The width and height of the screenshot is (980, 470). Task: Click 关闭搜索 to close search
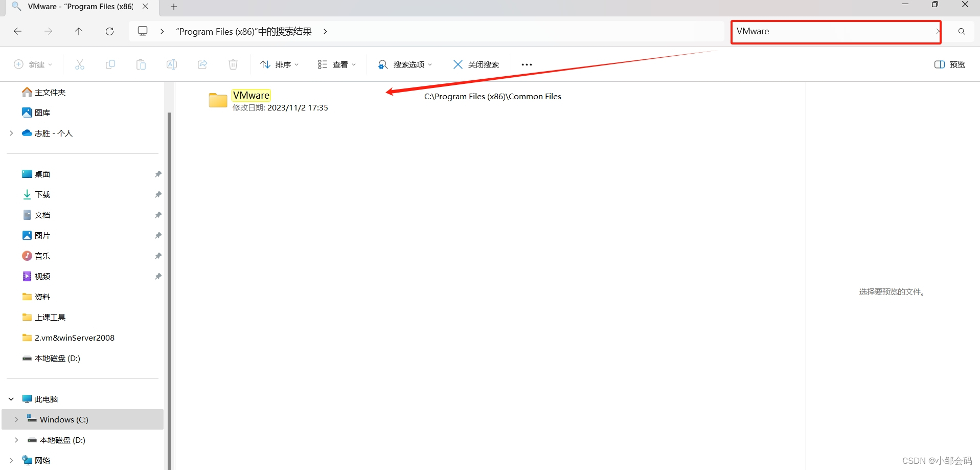[476, 64]
